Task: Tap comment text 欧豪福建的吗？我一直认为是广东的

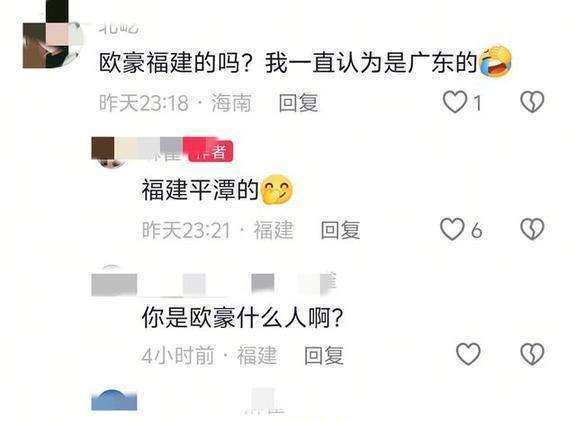Action: (x=288, y=62)
